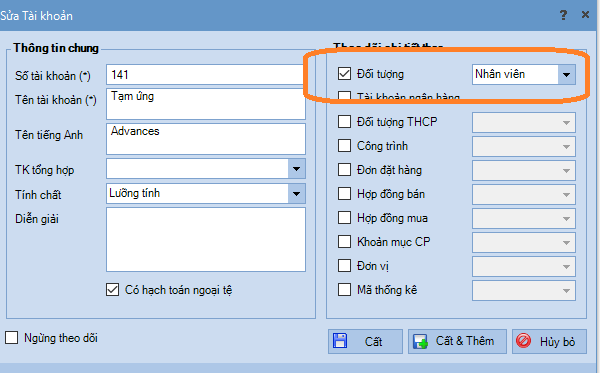Tick the Khoản mục CP checkbox

coord(344,242)
